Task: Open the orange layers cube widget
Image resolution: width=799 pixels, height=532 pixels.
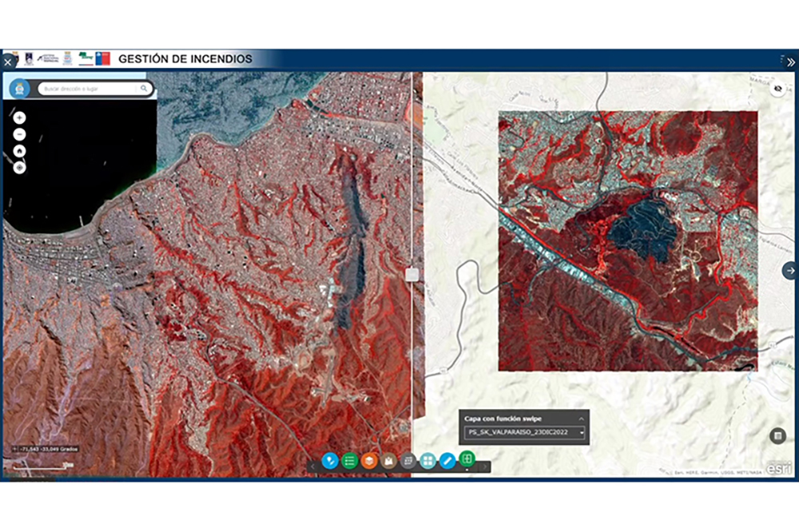Action: (x=369, y=461)
